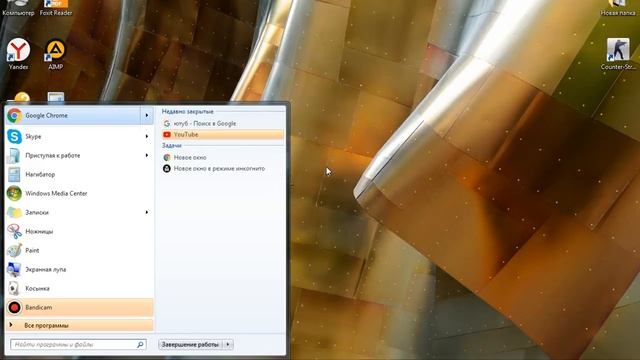Open Paint from the Start menu
The image size is (640, 360).
tap(80, 251)
